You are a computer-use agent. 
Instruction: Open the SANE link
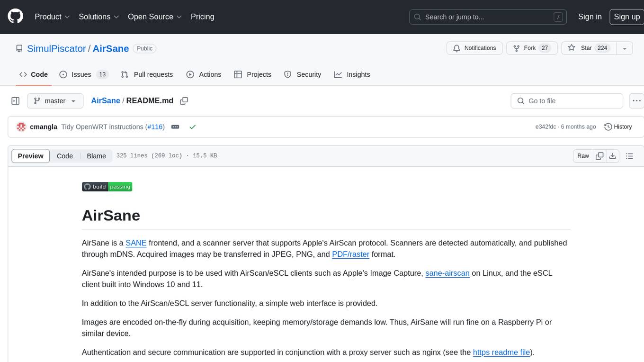click(x=136, y=243)
